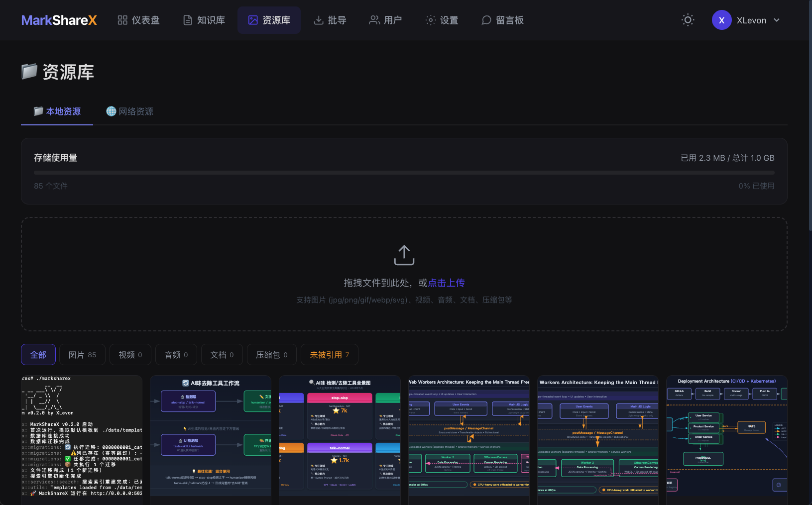The width and height of the screenshot is (812, 505).
Task: Click the knowledge base document icon
Action: [x=188, y=20]
